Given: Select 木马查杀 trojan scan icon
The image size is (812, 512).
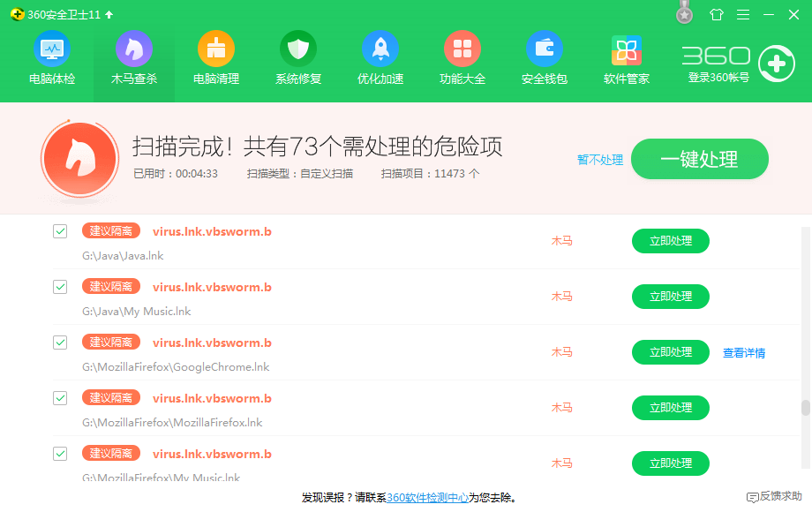Looking at the screenshot, I should point(133,49).
